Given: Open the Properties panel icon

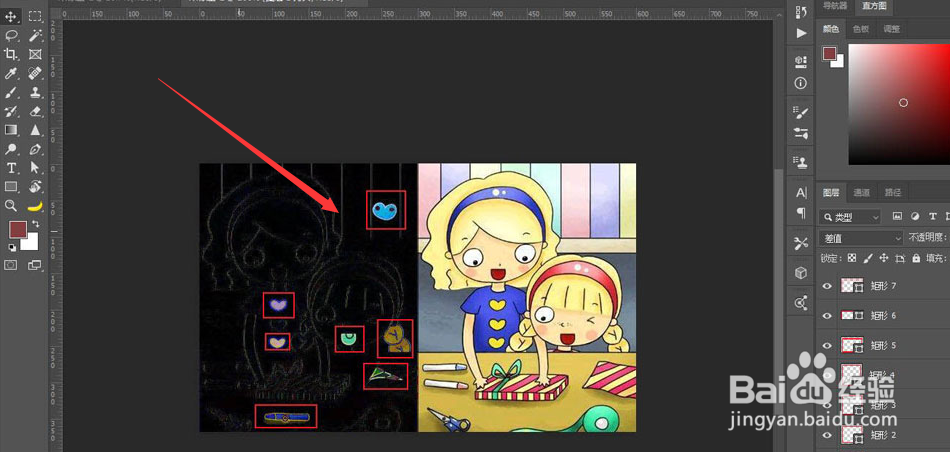Looking at the screenshot, I should click(x=801, y=61).
